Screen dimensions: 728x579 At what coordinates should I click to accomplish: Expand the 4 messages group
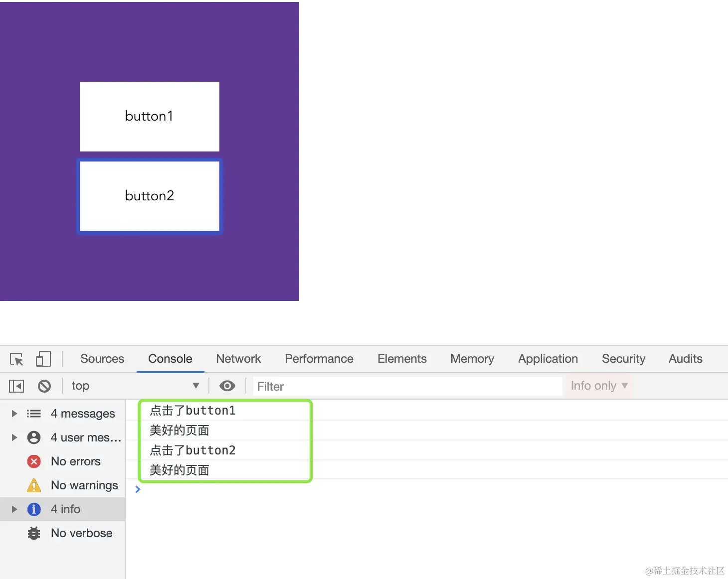pos(14,414)
